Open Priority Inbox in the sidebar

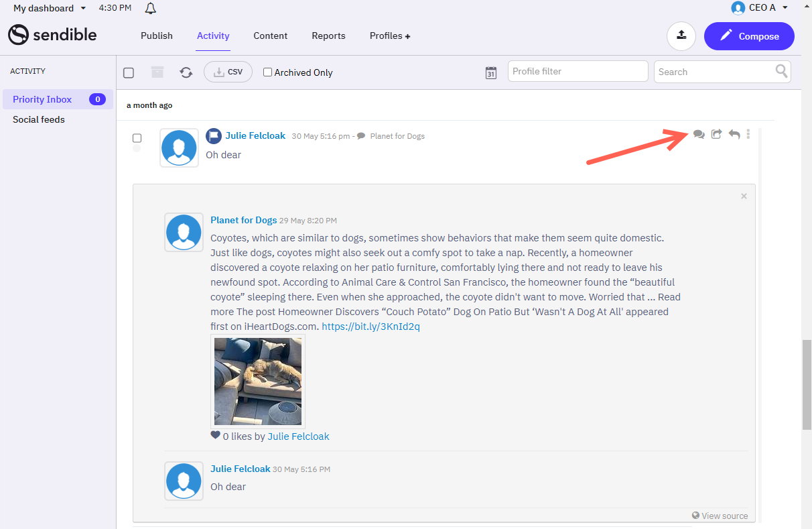(x=58, y=99)
